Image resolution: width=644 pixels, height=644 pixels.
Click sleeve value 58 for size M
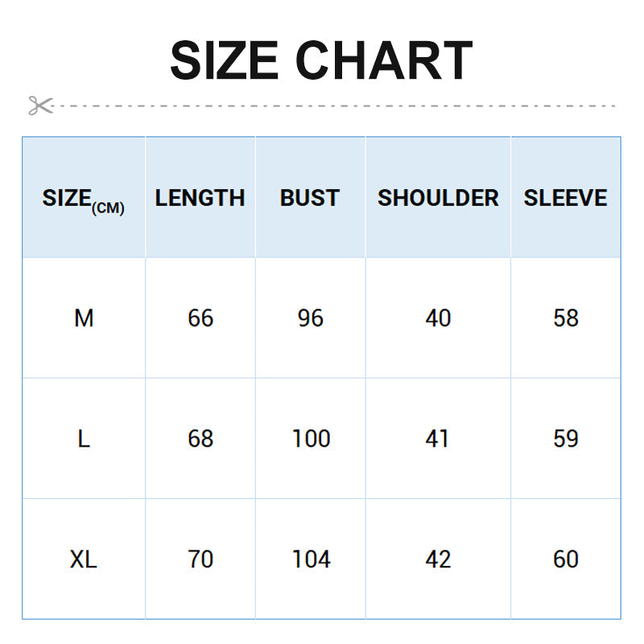(x=566, y=319)
